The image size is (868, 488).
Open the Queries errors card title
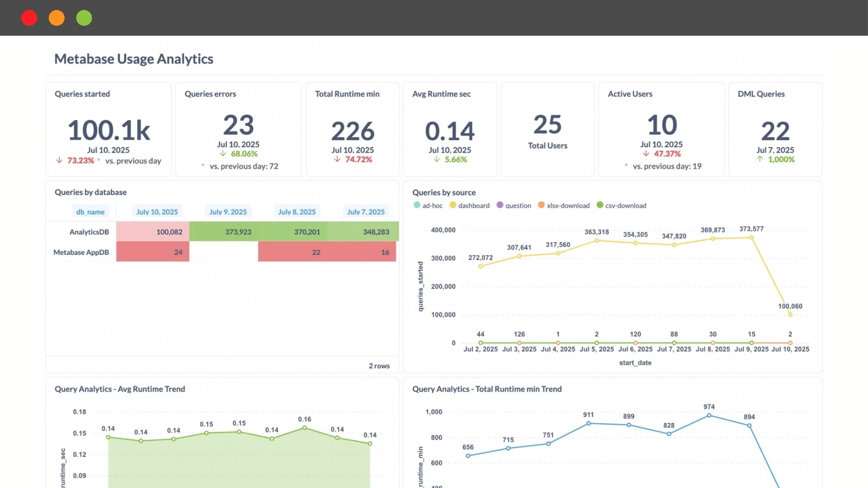click(210, 94)
